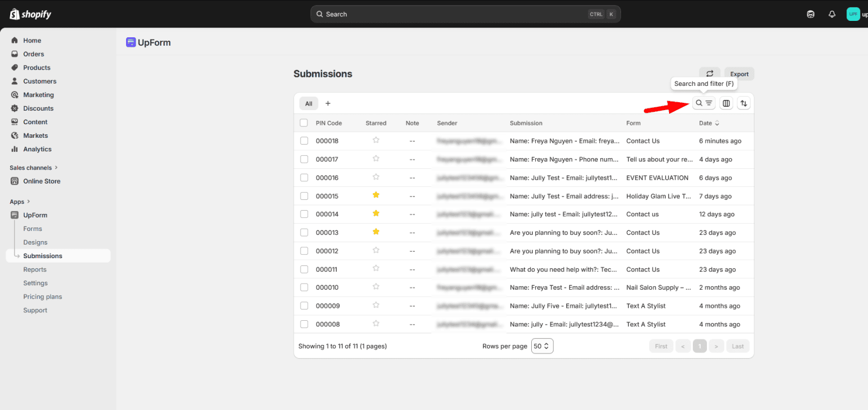Star submission 000017

(x=376, y=159)
